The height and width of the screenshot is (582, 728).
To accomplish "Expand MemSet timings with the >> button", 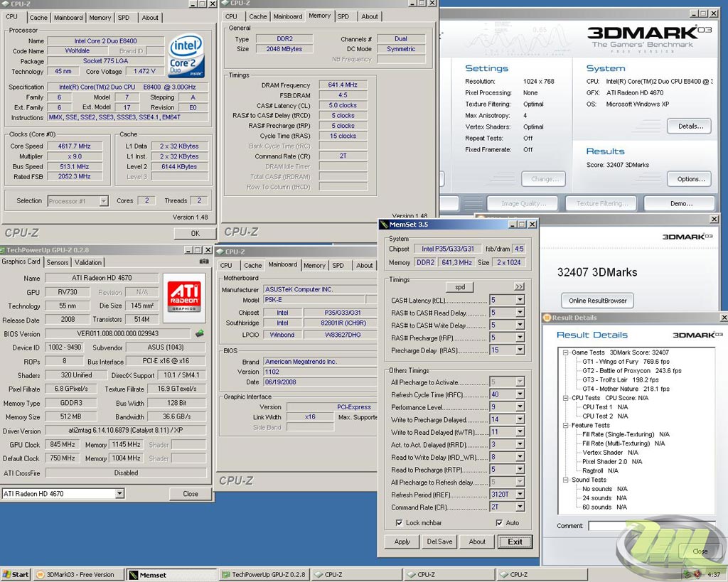I will pyautogui.click(x=519, y=287).
